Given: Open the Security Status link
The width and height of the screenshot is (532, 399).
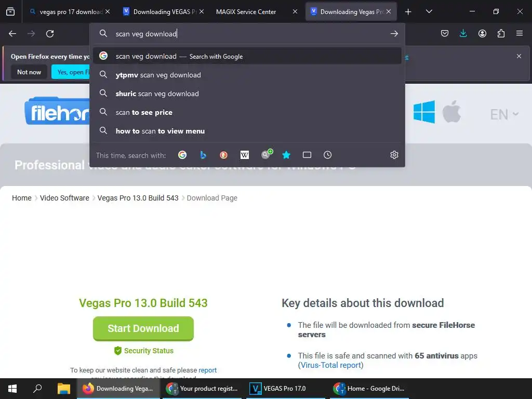Looking at the screenshot, I should (144, 351).
